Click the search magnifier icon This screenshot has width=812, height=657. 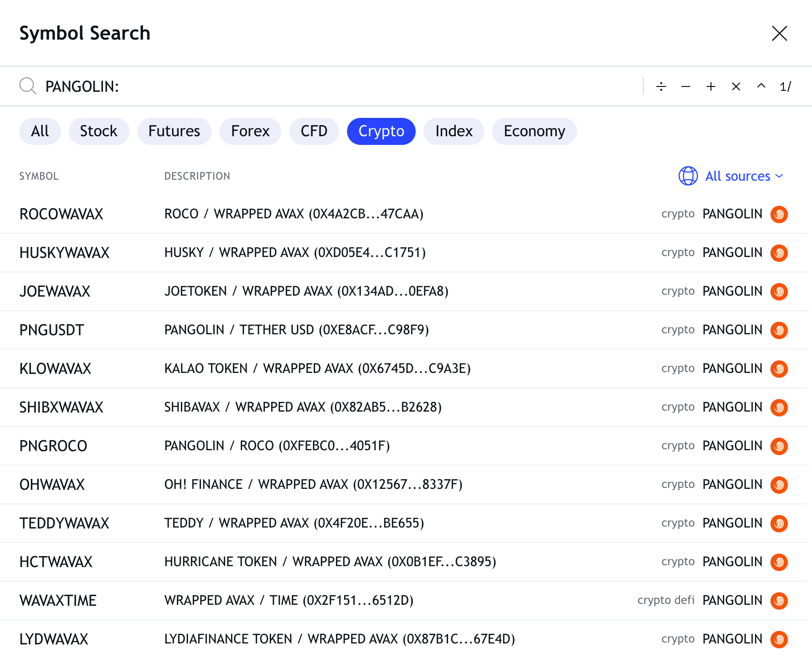click(28, 86)
